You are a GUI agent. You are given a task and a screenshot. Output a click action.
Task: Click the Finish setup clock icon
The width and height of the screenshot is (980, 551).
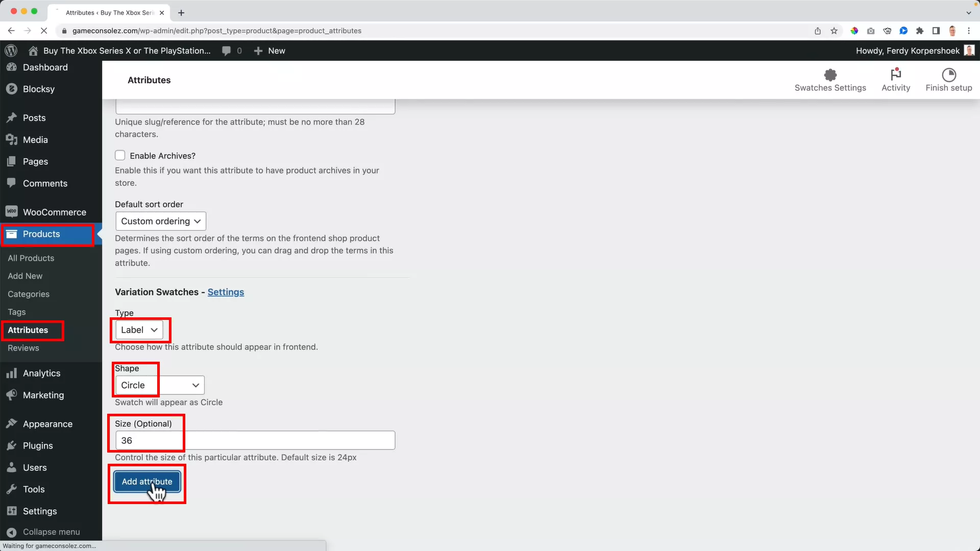[948, 74]
